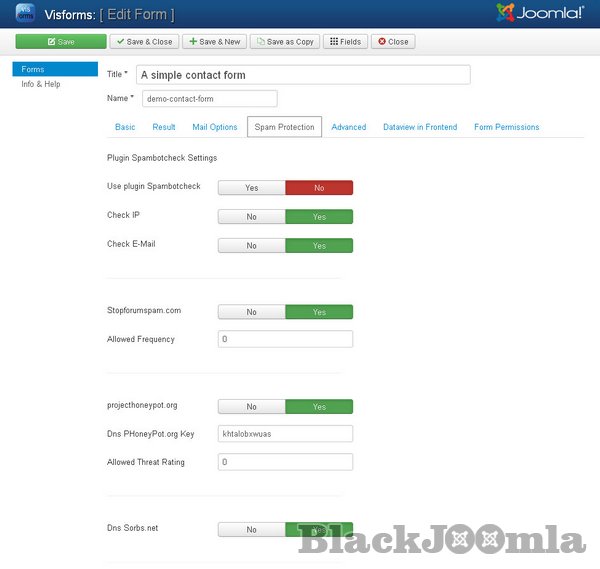Image resolution: width=600 pixels, height=569 pixels.
Task: Click Save & New button
Action: (214, 42)
